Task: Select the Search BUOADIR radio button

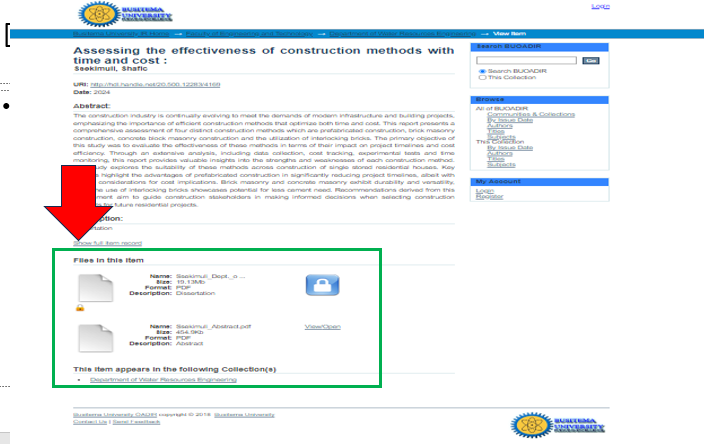Action: coord(481,72)
